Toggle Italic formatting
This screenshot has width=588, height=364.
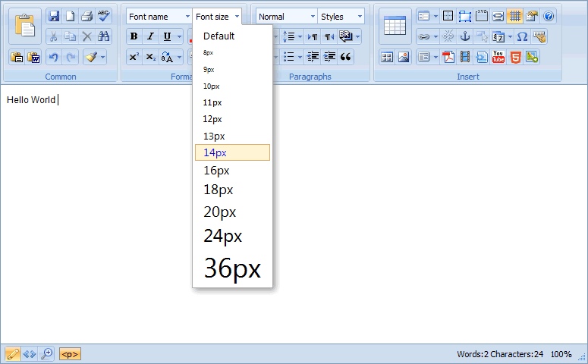[150, 36]
